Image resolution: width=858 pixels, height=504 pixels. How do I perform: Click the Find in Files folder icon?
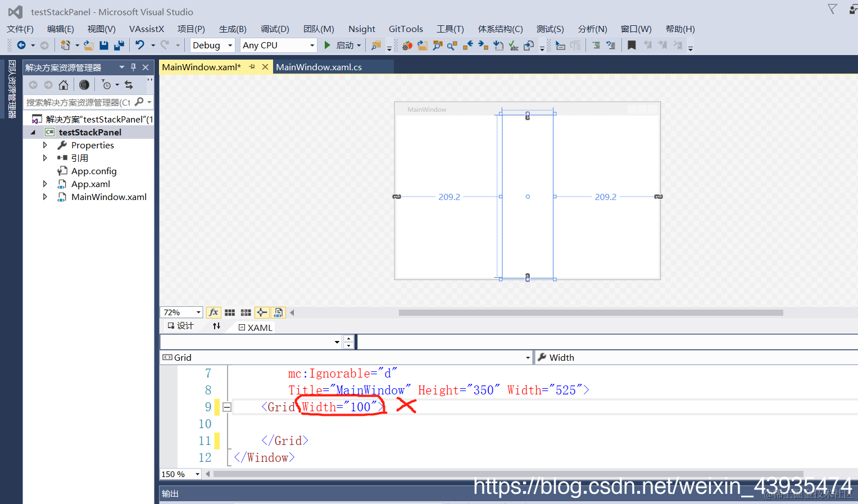coord(376,46)
